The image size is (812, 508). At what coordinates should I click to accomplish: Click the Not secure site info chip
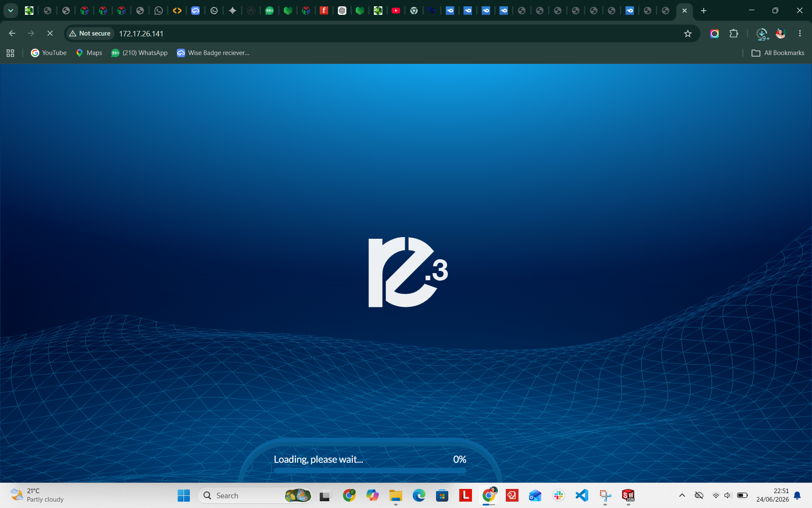point(90,33)
